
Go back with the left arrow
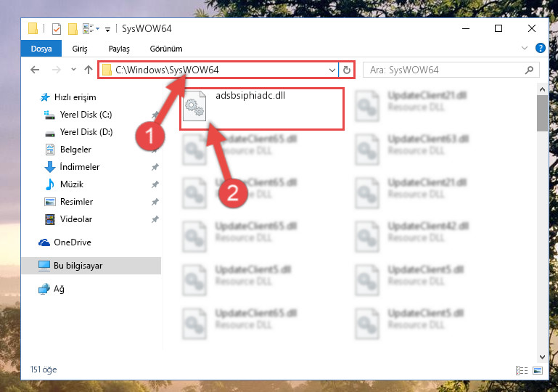35,70
